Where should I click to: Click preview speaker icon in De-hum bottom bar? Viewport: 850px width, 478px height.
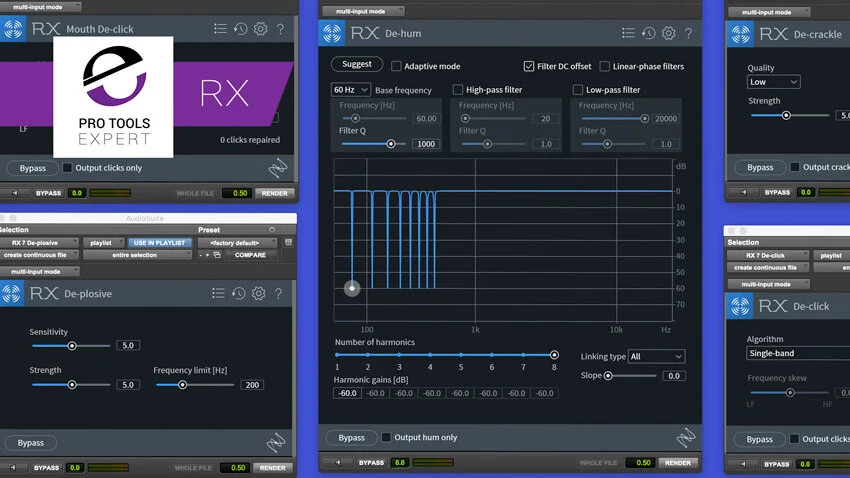(x=338, y=463)
